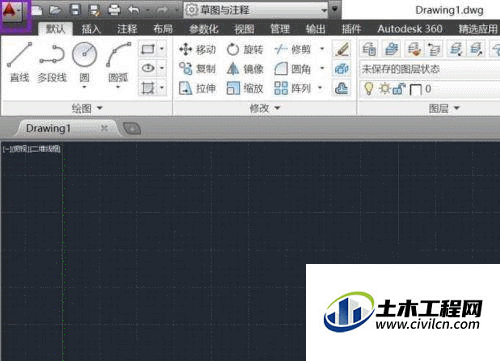Screen dimensions: 500x361
Task: Expand the 修剪 Trim dropdown arrow
Action: (322, 49)
